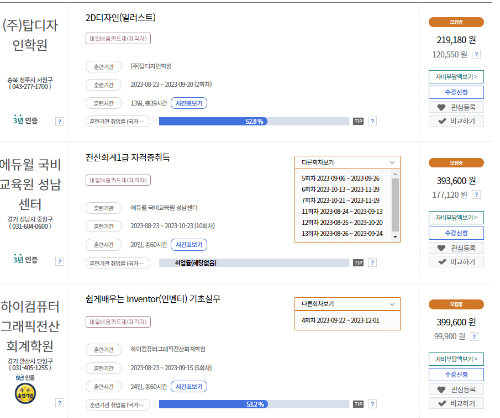This screenshot has height=418, width=500.
Task: Select 12회차 2023-08-25 session option
Action: 342,223
